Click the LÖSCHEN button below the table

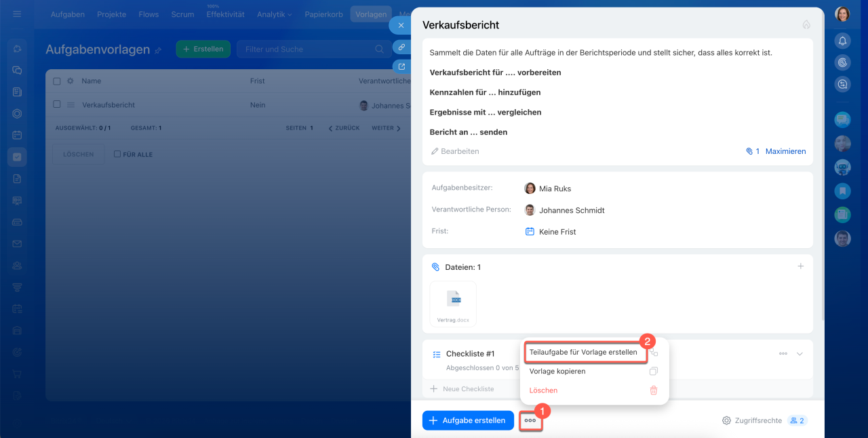pyautogui.click(x=79, y=154)
